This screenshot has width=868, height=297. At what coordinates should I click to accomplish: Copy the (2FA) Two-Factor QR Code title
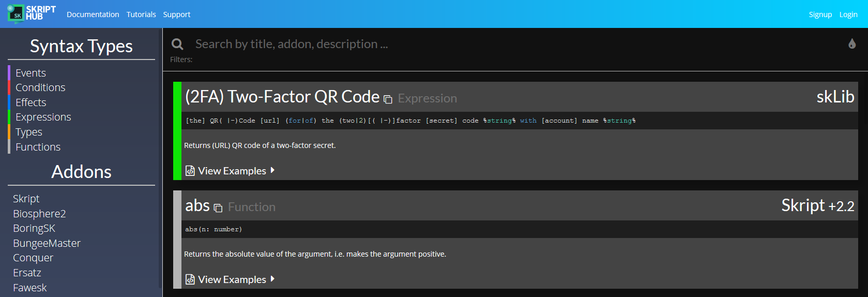pyautogui.click(x=388, y=99)
